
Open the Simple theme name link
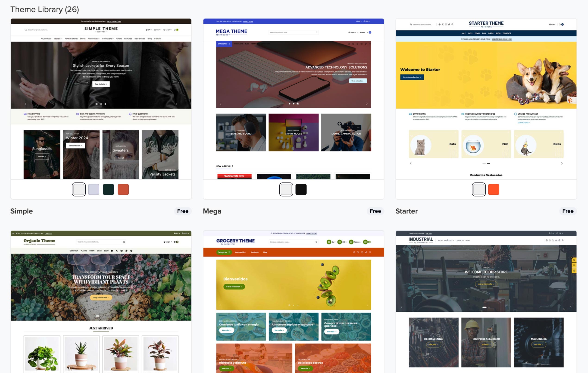point(22,211)
